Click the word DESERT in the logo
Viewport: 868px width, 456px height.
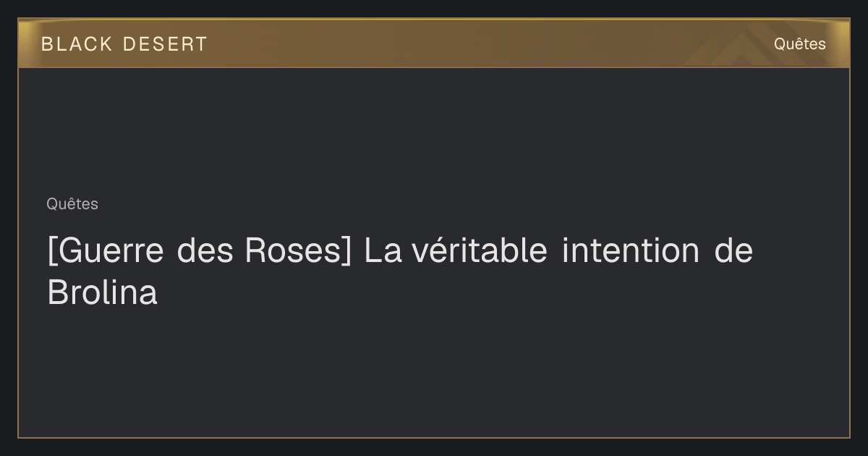coord(165,44)
